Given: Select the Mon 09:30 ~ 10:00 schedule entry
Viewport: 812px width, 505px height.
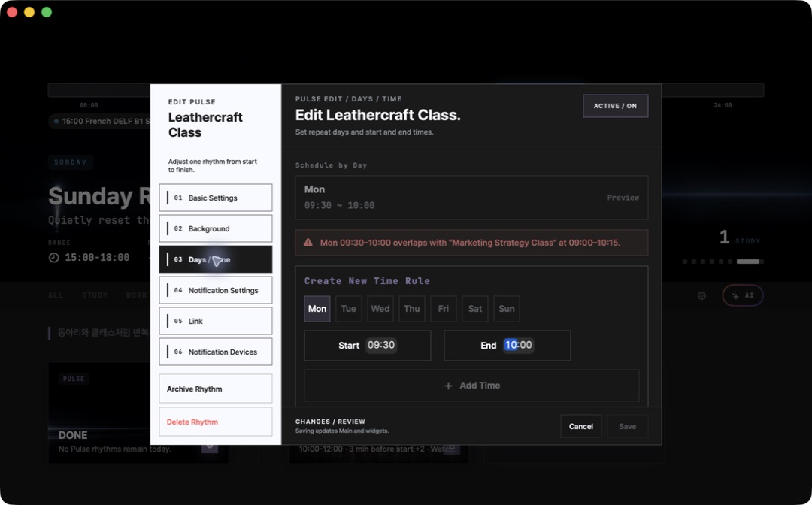Looking at the screenshot, I should pos(471,198).
